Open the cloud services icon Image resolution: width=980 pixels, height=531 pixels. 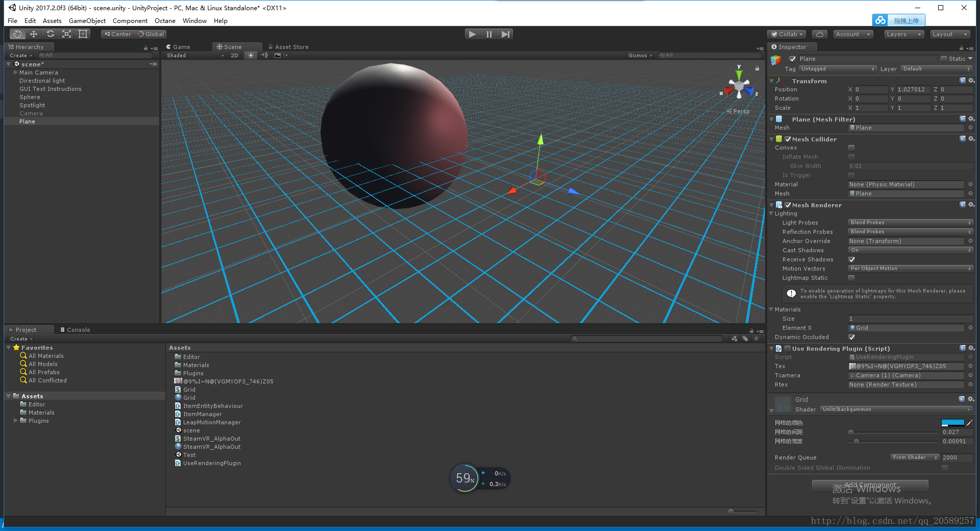point(819,34)
